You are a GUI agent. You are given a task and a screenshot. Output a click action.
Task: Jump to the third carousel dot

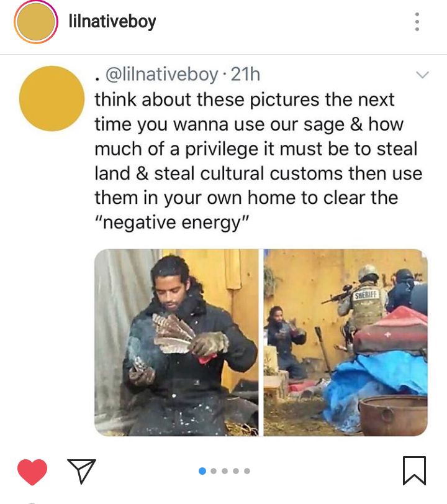point(225,471)
